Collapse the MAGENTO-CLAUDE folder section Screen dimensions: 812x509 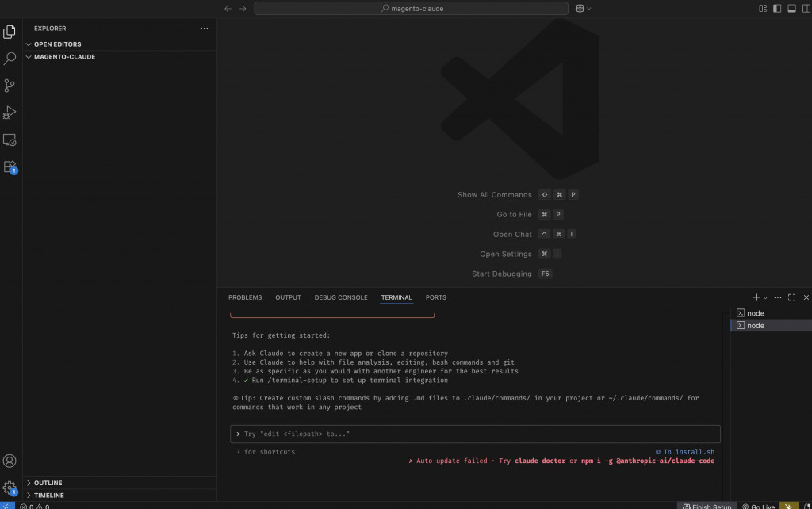point(120,57)
